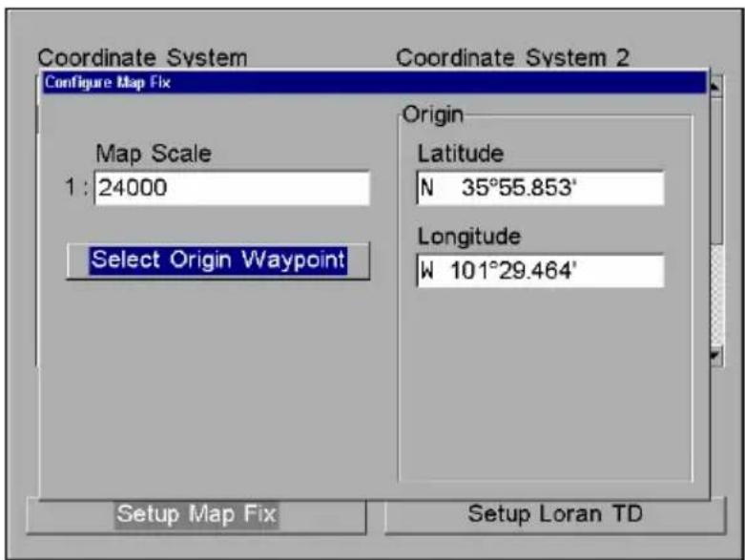
Task: Click the Origin group label
Action: pos(432,114)
